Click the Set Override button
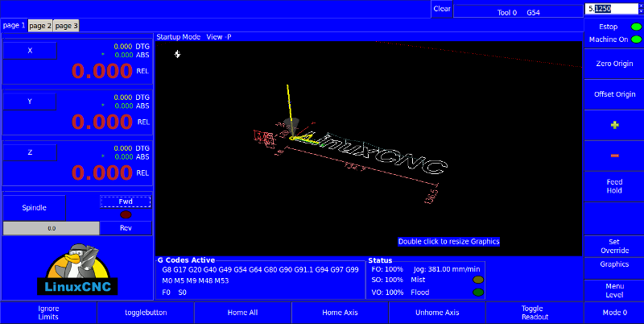 pos(614,247)
